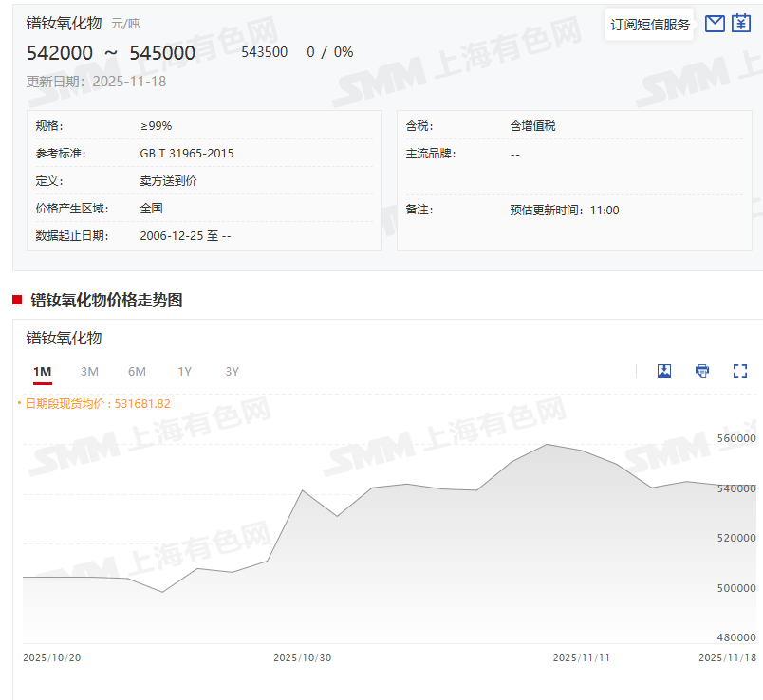Print the 镨钕氧化物 price chart
Screen dimensions: 763x700
point(702,371)
